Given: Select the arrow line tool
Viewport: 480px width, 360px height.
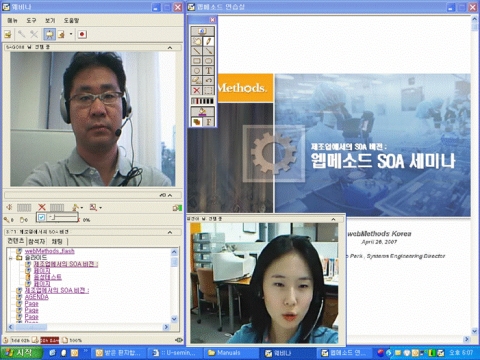Looking at the screenshot, I should pos(208,51).
